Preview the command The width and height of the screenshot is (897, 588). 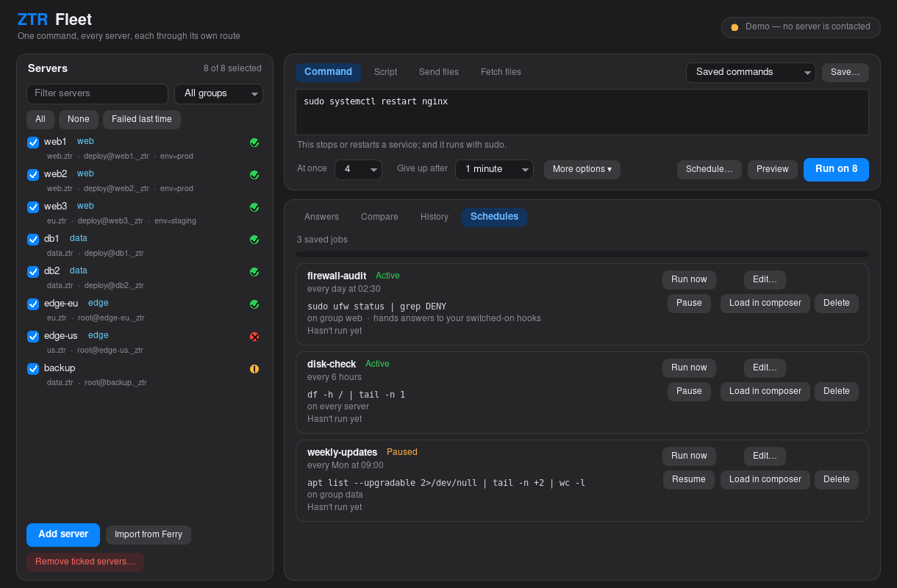773,170
